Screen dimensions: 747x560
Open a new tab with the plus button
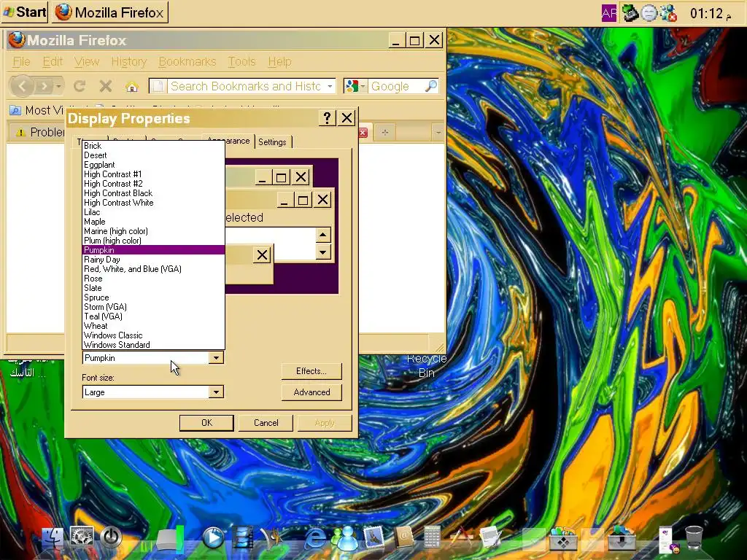click(x=385, y=133)
